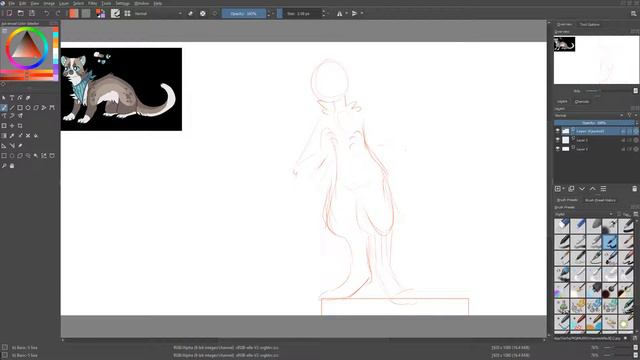Open the layer blending mode dropdown
This screenshot has height=360, width=640.
[x=589, y=116]
